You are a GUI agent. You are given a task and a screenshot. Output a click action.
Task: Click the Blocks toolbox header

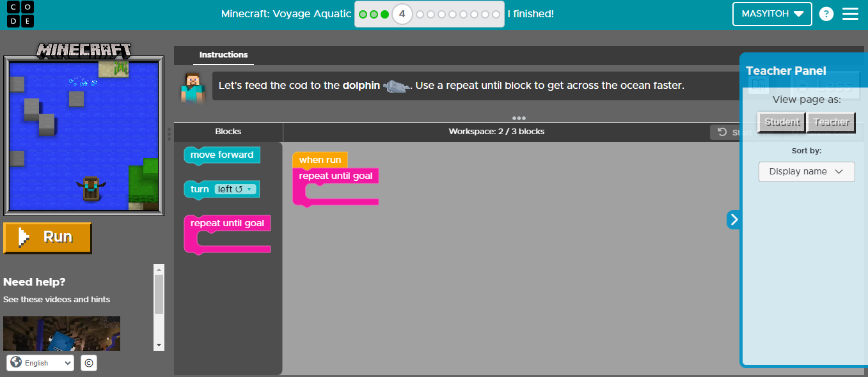(x=228, y=132)
